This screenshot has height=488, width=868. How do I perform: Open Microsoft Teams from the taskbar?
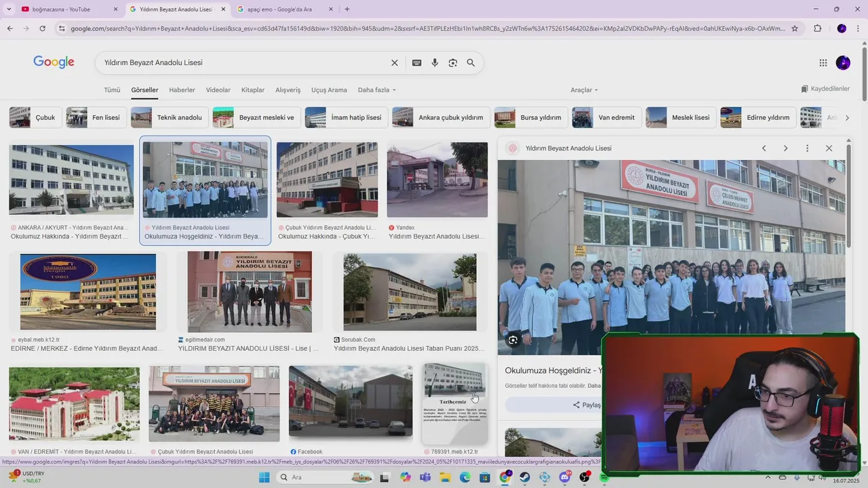tap(425, 477)
